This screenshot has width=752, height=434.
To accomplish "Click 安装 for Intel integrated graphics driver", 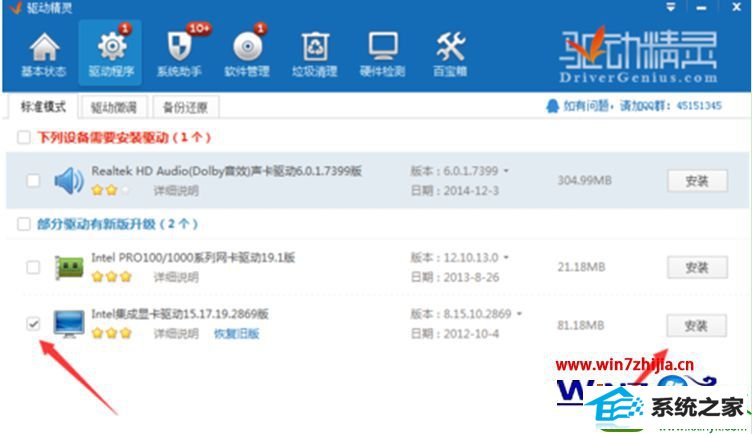I will click(696, 326).
